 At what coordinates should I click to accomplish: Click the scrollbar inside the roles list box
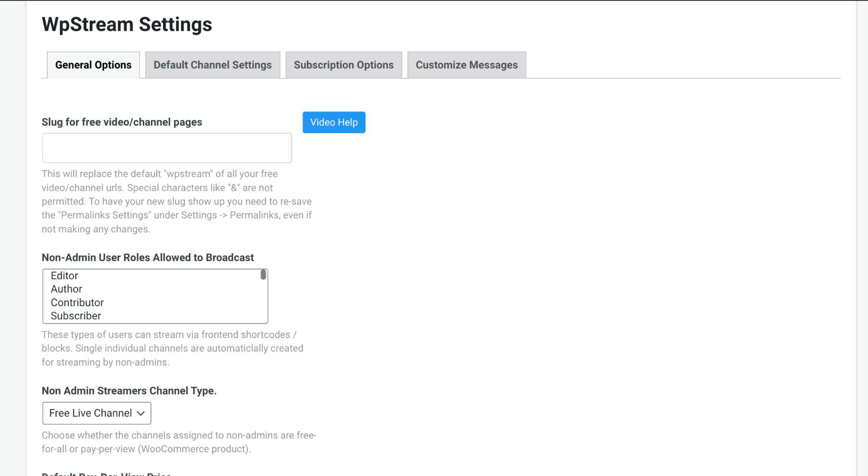[x=263, y=276]
